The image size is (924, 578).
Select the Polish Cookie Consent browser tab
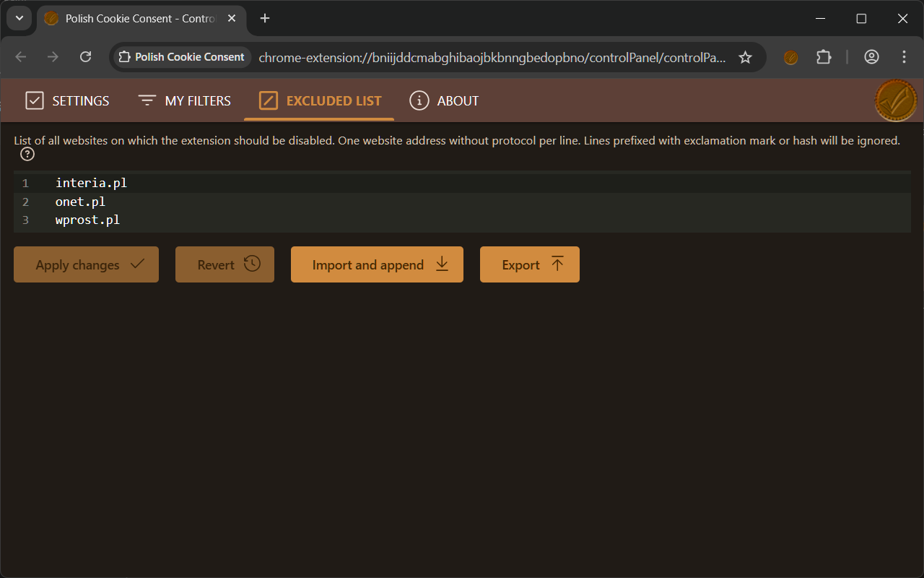tap(140, 19)
